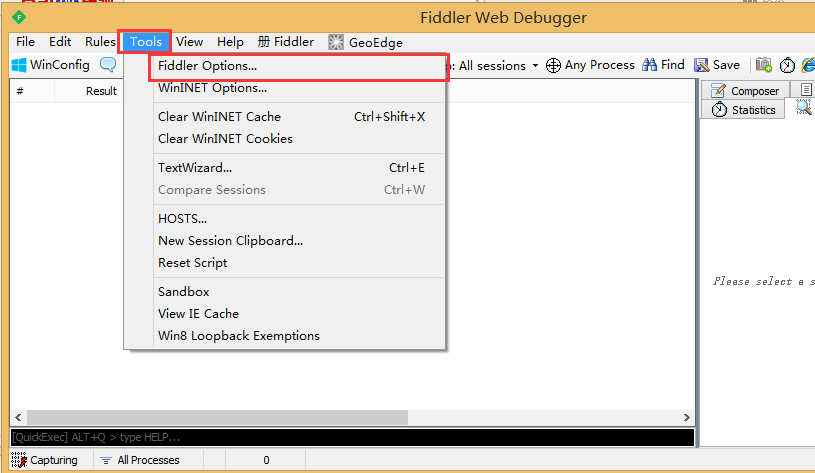The height and width of the screenshot is (473, 815).
Task: Open the File menu
Action: click(x=25, y=42)
